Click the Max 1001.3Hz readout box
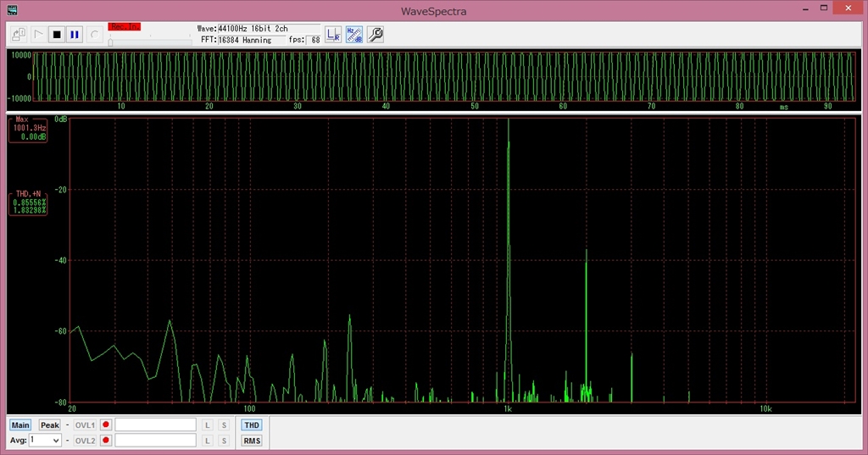Screen dimensions: 868x455 click(x=28, y=130)
